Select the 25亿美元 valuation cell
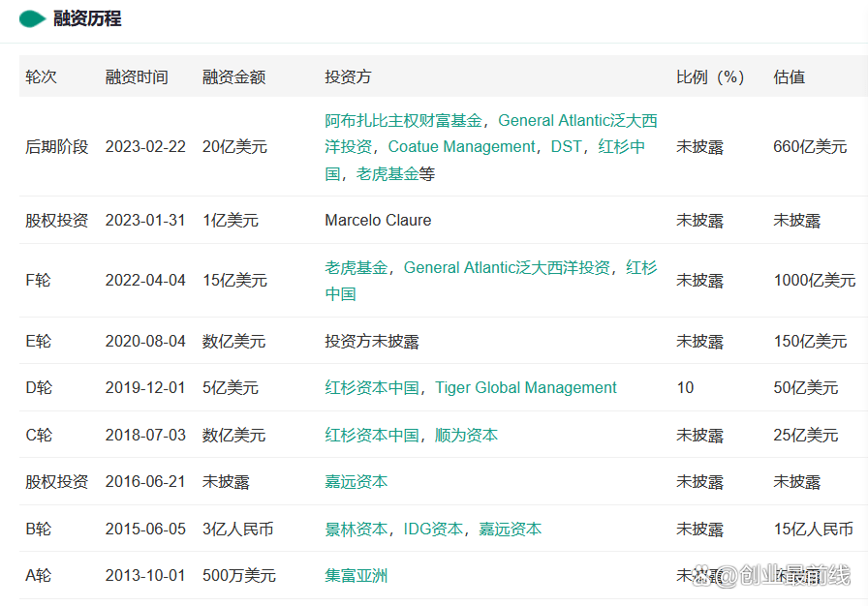868x606 pixels. point(805,436)
